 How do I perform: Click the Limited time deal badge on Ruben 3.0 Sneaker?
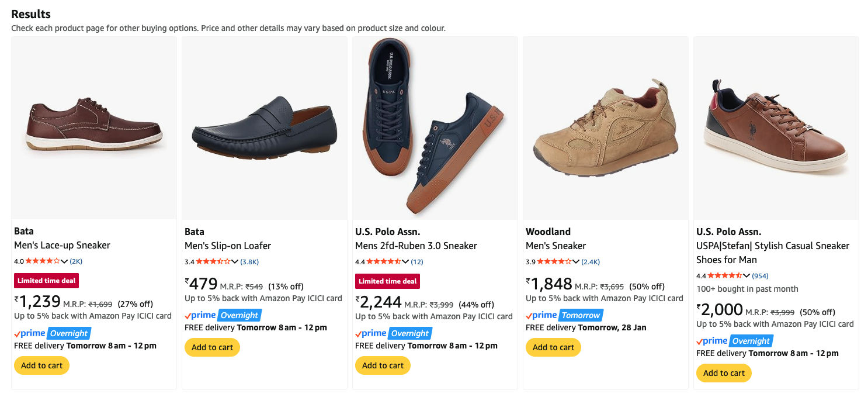pos(387,281)
